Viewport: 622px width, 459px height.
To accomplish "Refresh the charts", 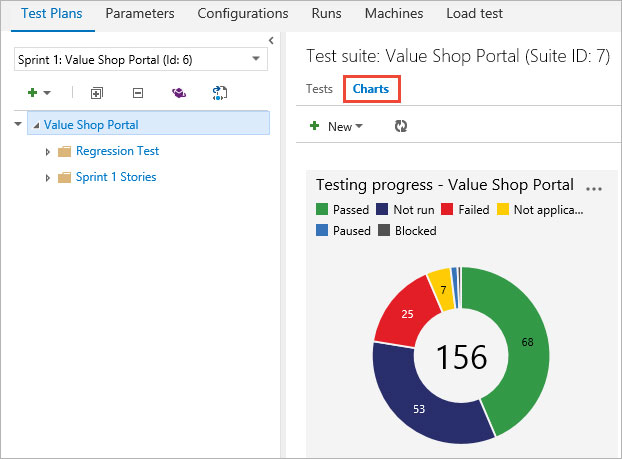I will (x=401, y=126).
